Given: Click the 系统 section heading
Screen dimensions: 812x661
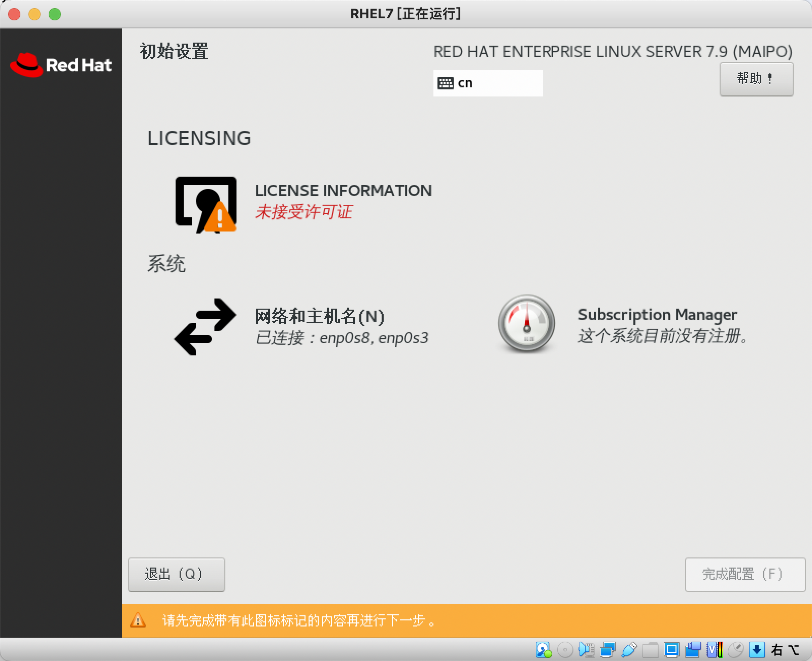Looking at the screenshot, I should (166, 264).
